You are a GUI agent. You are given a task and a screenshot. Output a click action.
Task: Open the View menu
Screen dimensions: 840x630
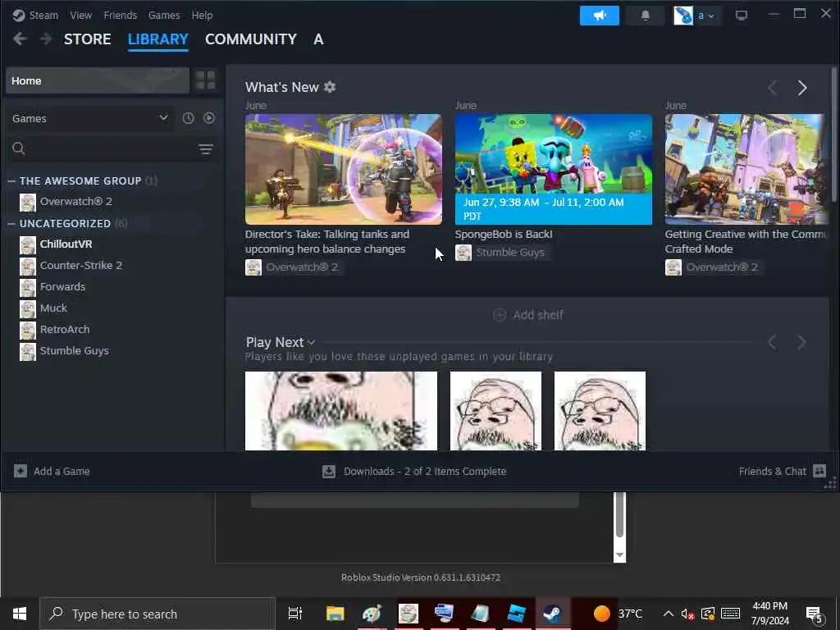tap(81, 15)
